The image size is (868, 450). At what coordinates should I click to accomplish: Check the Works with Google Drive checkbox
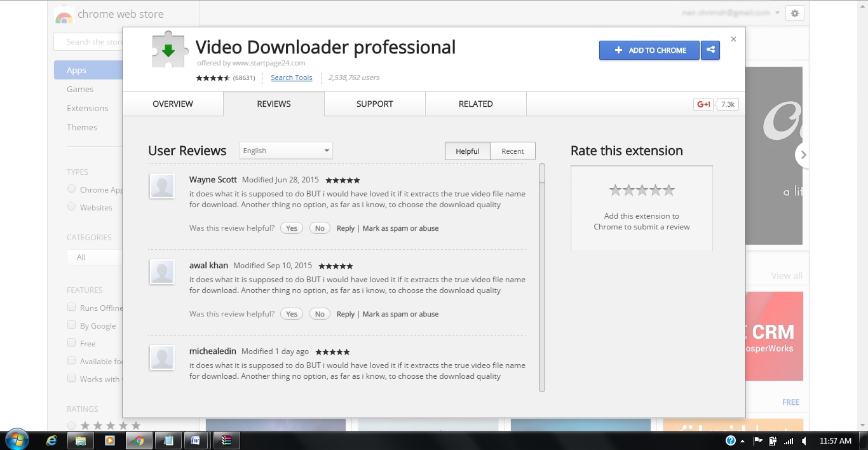(x=71, y=378)
